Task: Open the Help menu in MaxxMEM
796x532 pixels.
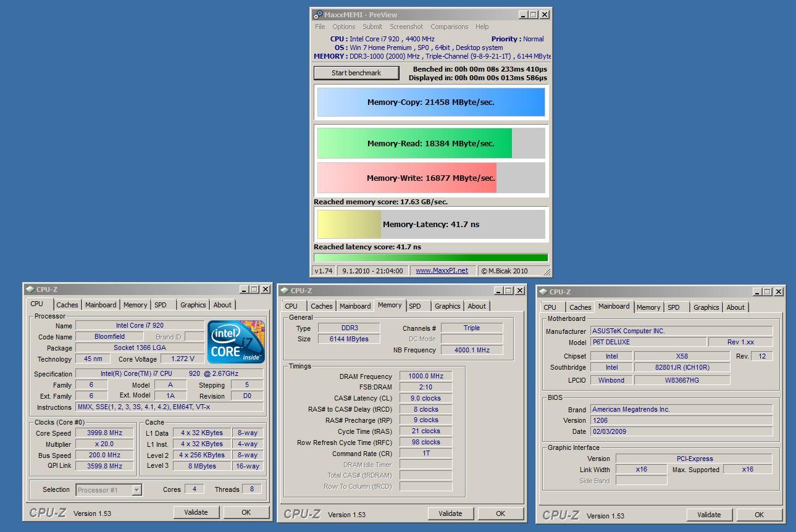Action: 482,27
